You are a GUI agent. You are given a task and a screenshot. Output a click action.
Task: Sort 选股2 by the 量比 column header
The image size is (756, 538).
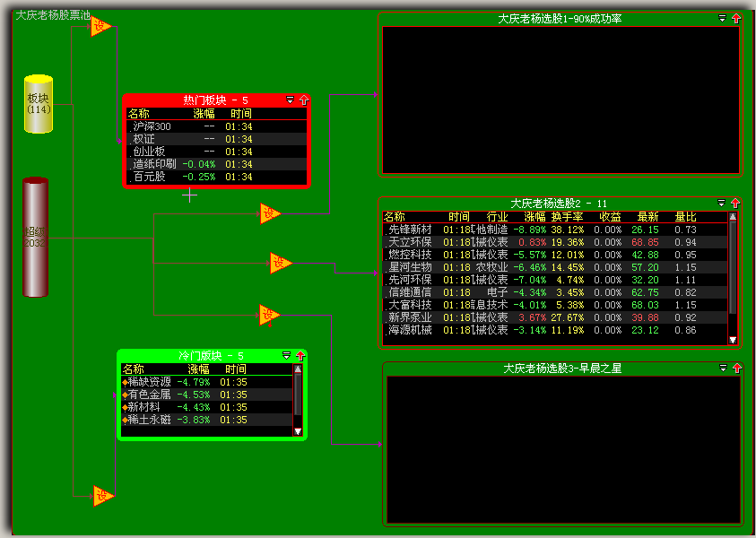pyautogui.click(x=686, y=217)
